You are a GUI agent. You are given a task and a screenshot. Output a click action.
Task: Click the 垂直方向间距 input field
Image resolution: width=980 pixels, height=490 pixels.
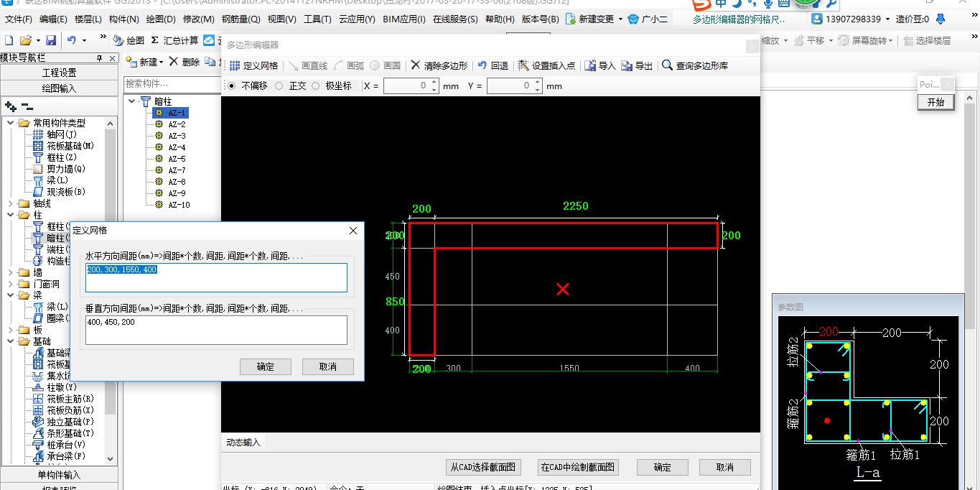pos(216,330)
